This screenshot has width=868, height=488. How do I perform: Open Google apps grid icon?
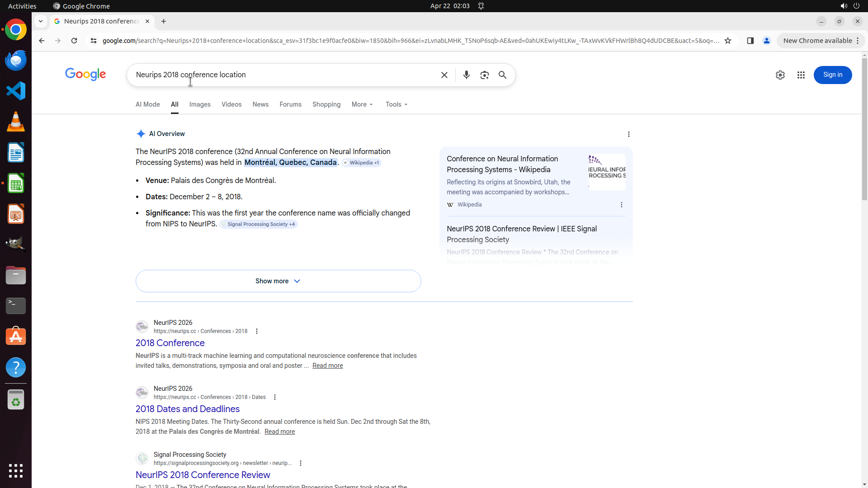click(x=801, y=75)
